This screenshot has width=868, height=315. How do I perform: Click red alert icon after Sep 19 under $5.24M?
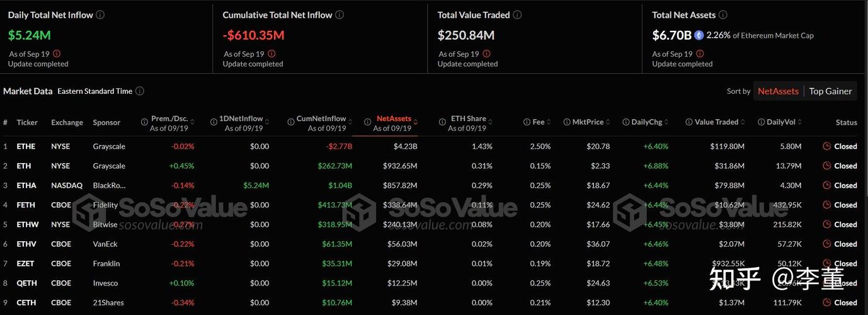click(57, 54)
